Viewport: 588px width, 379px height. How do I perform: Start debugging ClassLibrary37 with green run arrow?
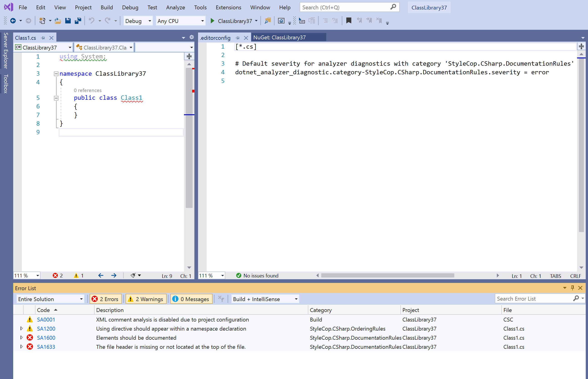coord(212,21)
